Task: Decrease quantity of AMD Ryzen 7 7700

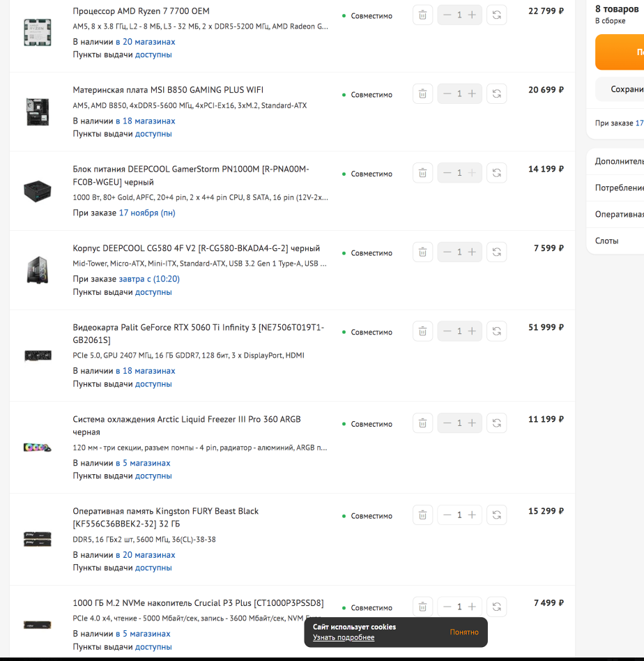Action: point(447,15)
